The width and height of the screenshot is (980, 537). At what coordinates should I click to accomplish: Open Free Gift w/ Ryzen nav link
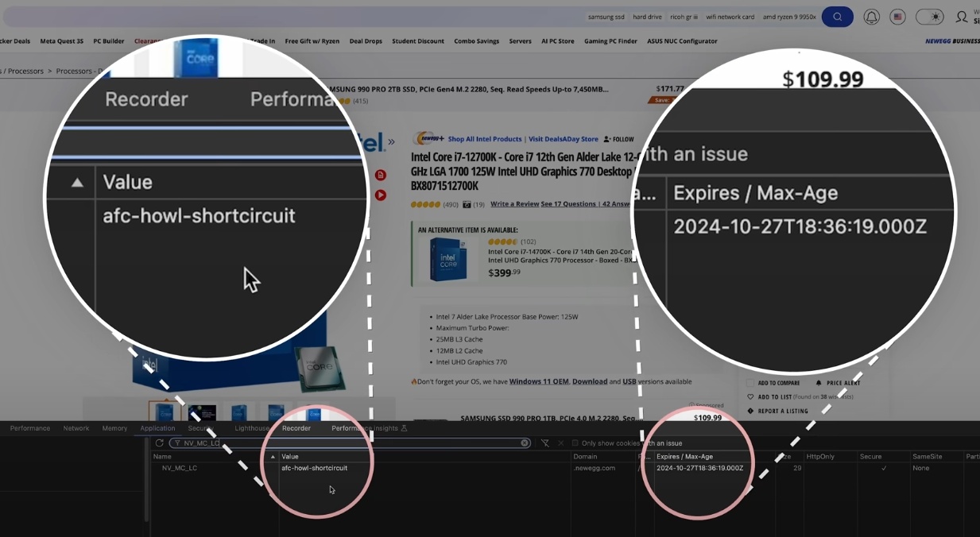tap(312, 41)
